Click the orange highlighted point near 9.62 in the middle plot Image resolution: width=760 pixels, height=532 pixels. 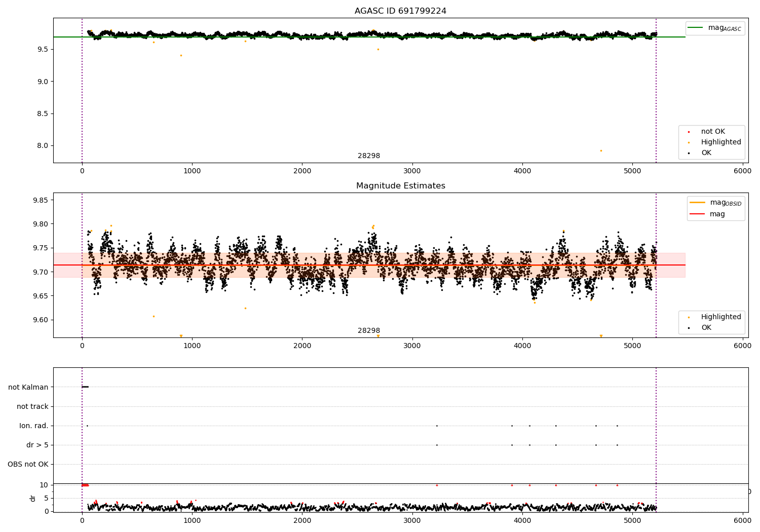coord(245,308)
